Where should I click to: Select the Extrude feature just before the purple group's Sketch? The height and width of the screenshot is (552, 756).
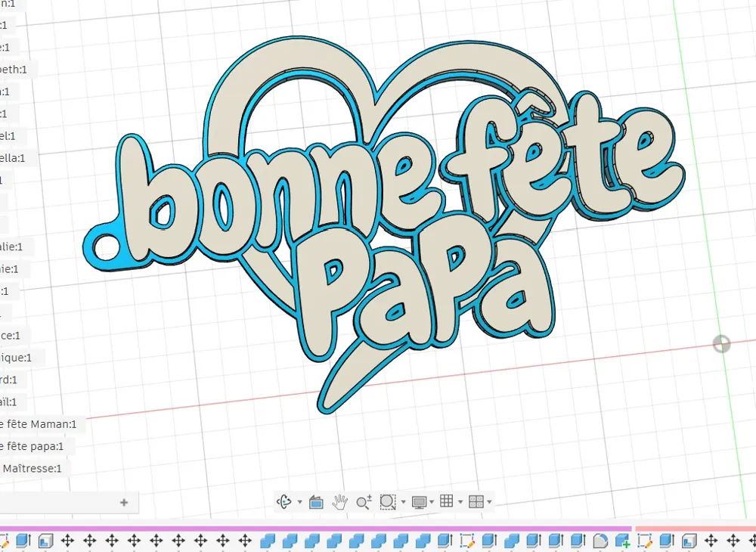point(445,541)
